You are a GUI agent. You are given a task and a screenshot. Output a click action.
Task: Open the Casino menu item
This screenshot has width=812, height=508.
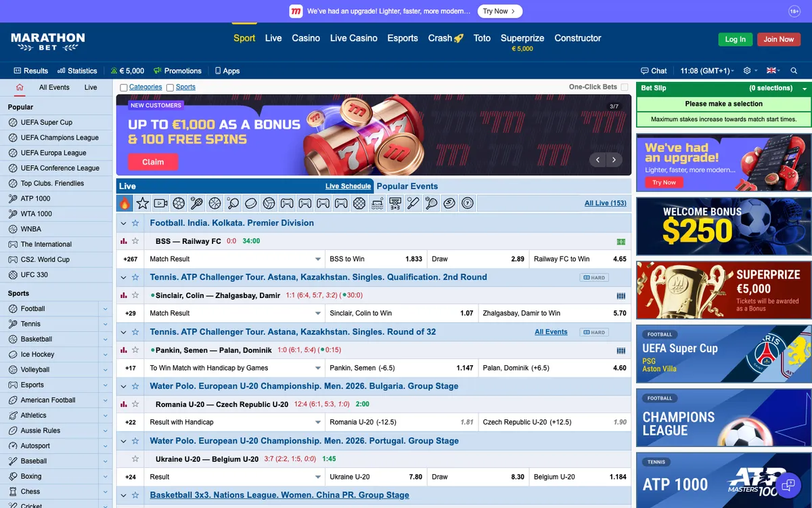click(306, 38)
